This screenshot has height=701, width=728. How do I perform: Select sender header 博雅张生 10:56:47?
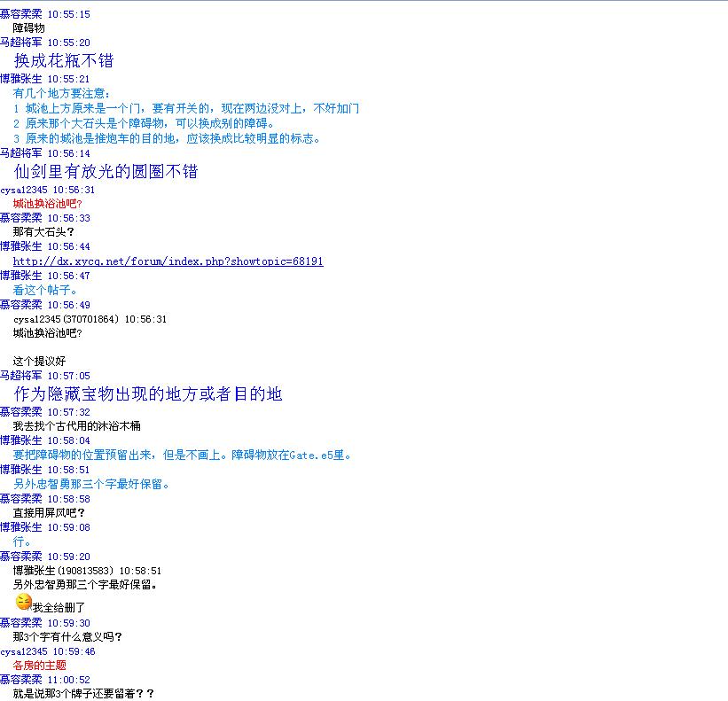[45, 276]
